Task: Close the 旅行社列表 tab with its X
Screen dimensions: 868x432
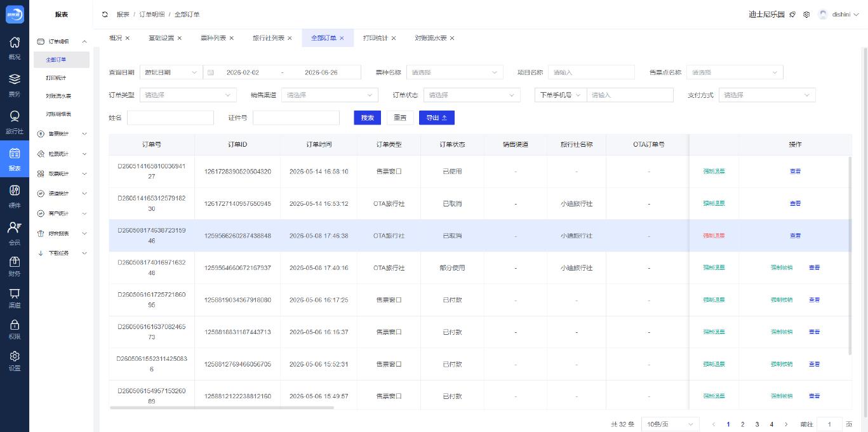Action: (290, 38)
